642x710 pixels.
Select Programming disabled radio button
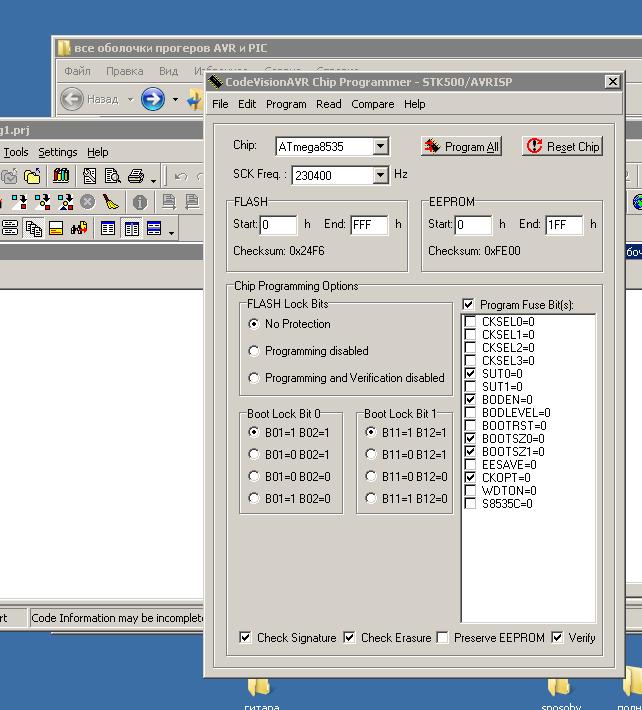254,351
